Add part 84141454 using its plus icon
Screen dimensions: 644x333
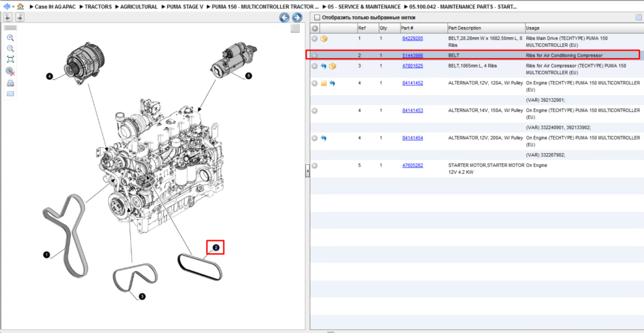click(315, 138)
